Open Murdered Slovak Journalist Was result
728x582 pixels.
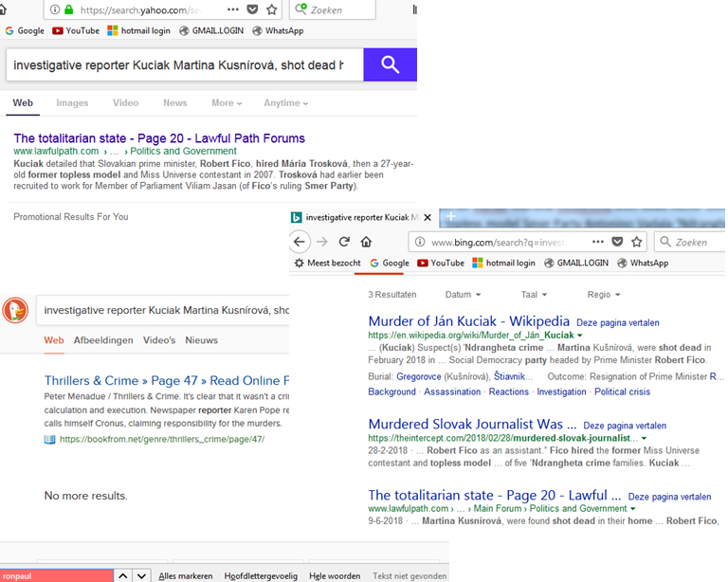pos(472,425)
